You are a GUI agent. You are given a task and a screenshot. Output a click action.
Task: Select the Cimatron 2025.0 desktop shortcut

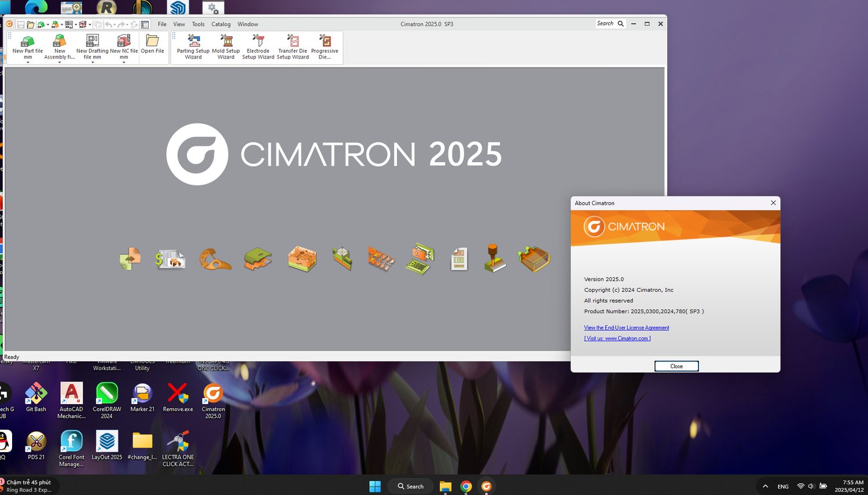click(x=213, y=401)
